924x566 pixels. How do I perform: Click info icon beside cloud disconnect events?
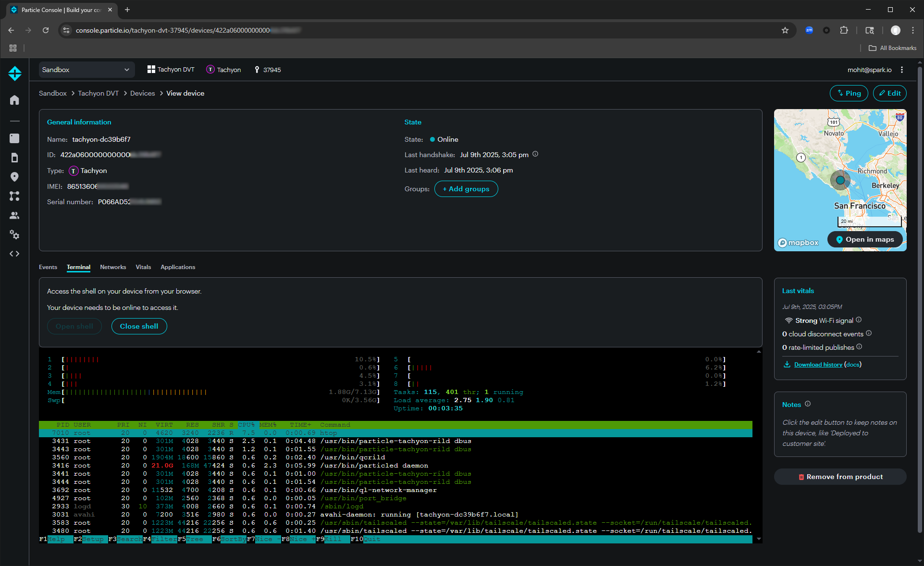click(x=869, y=333)
